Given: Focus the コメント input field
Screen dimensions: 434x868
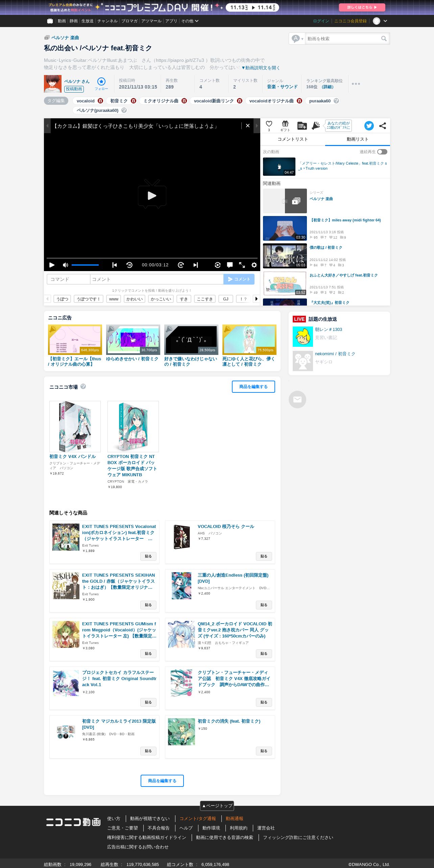Looking at the screenshot, I should click(x=157, y=279).
